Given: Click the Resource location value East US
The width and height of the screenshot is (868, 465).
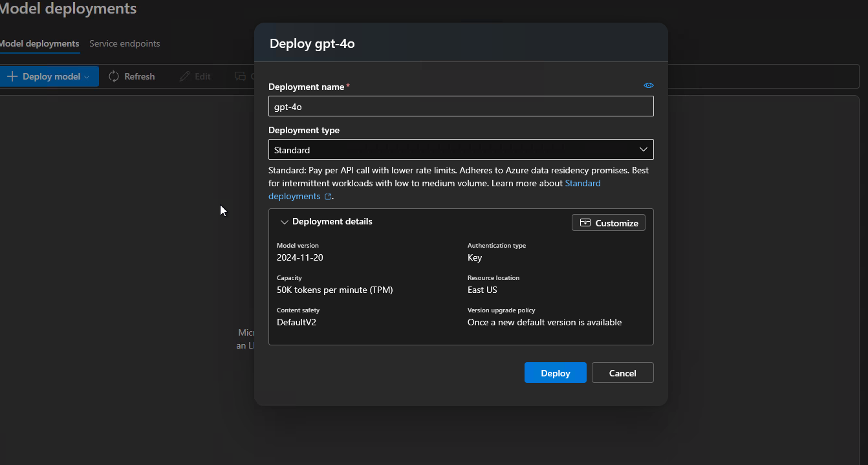Looking at the screenshot, I should click(482, 290).
